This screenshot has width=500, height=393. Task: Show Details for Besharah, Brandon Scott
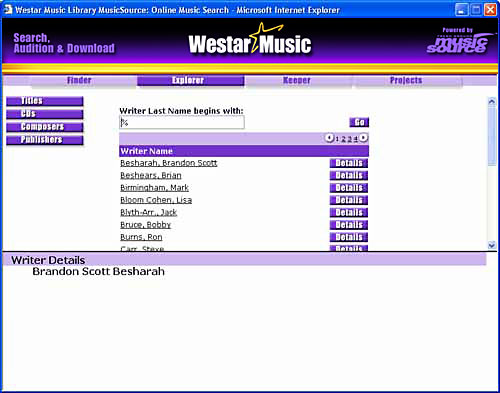[349, 163]
